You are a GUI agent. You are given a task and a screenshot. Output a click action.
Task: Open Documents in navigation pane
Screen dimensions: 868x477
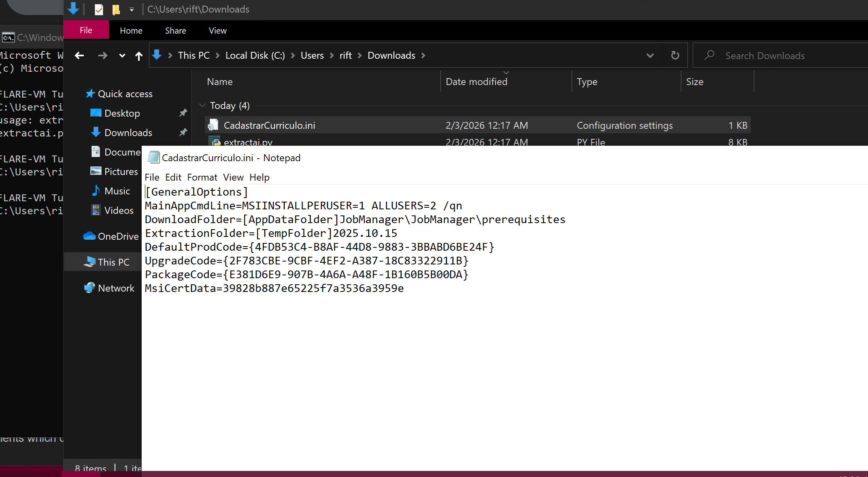[x=122, y=152]
